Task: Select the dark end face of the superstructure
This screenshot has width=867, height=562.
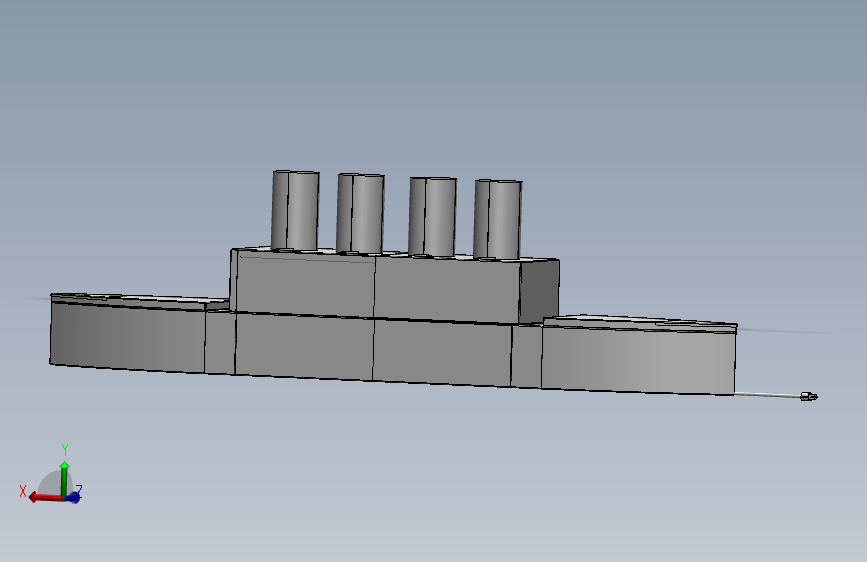Action: (539, 292)
